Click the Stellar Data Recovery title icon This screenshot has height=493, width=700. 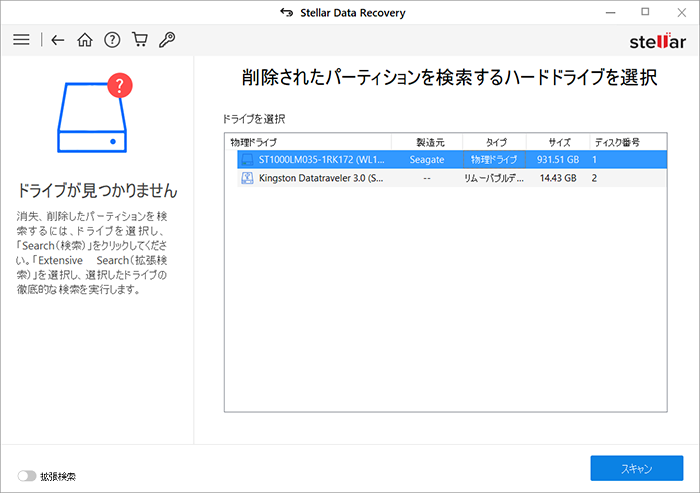(x=287, y=13)
